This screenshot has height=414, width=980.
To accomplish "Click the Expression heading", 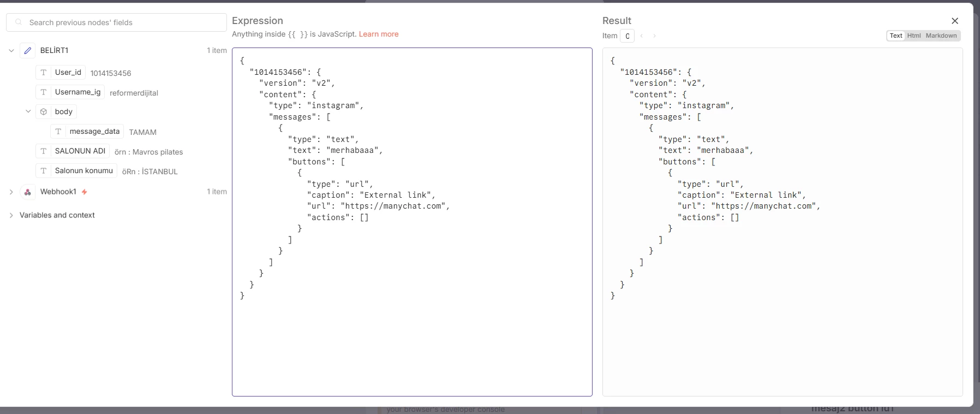I will tap(258, 21).
